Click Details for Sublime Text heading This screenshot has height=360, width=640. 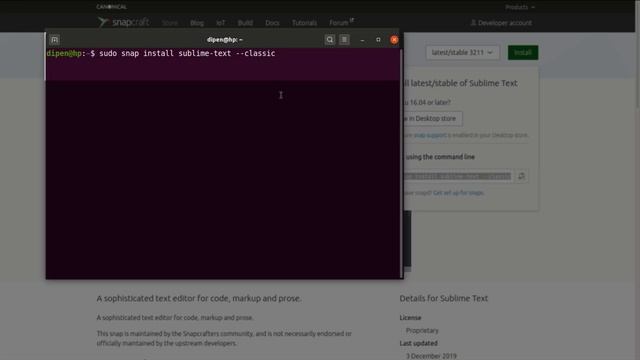coord(444,298)
